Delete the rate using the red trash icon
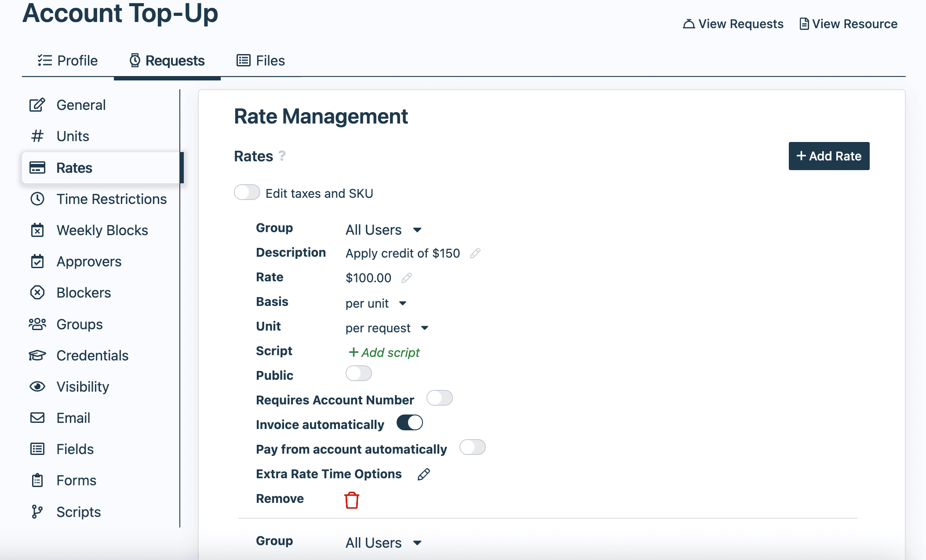The height and width of the screenshot is (560, 926). 351,500
